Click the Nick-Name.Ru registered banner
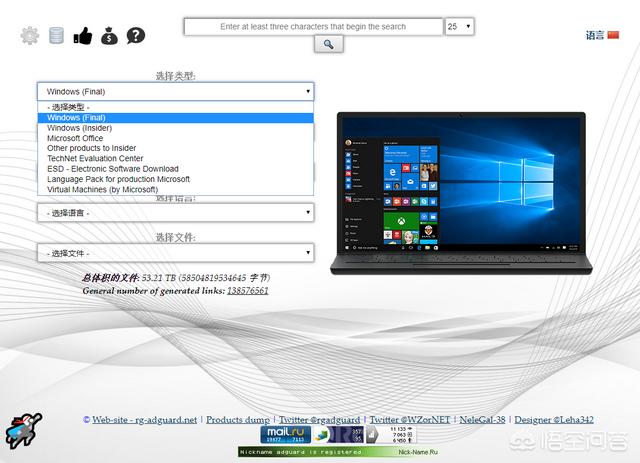Viewport: 640px width, 463px height. point(338,452)
